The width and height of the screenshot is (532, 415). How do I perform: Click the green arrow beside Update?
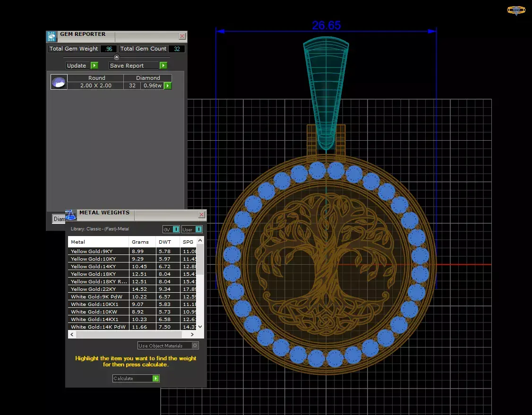[94, 66]
